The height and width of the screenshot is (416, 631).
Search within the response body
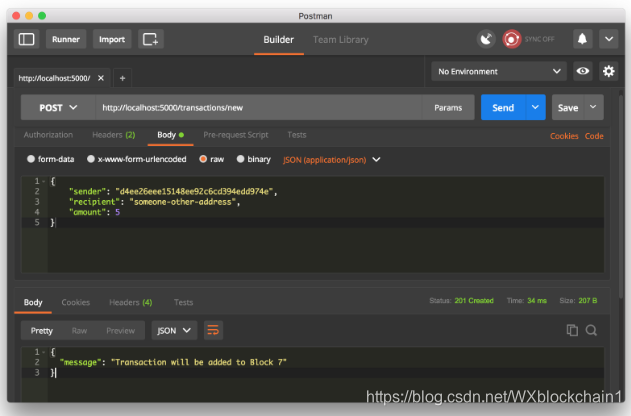coord(591,330)
